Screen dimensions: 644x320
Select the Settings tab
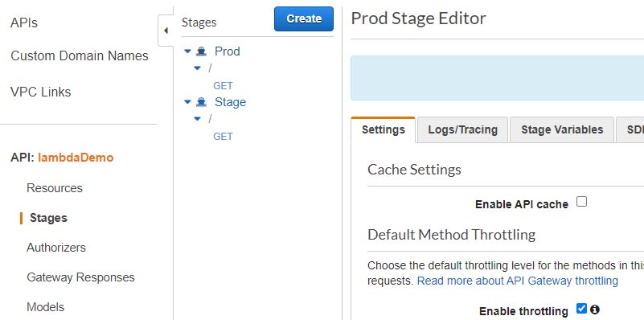[x=384, y=129]
